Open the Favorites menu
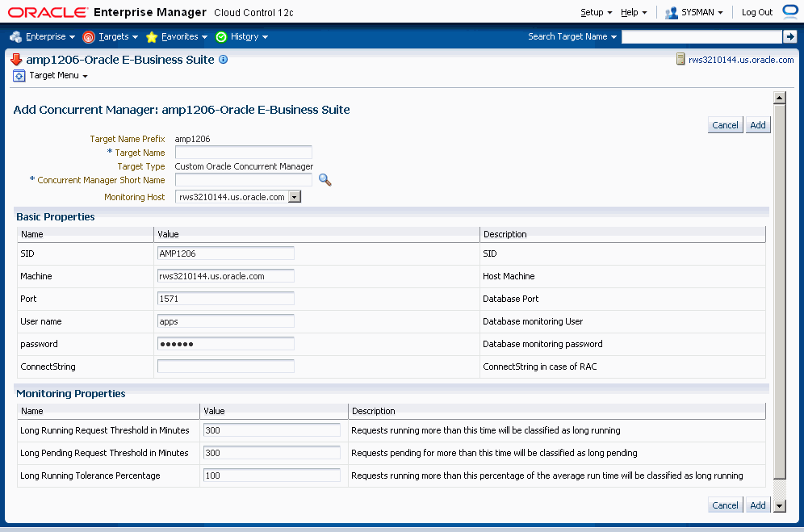This screenshot has width=804, height=532. (185, 37)
